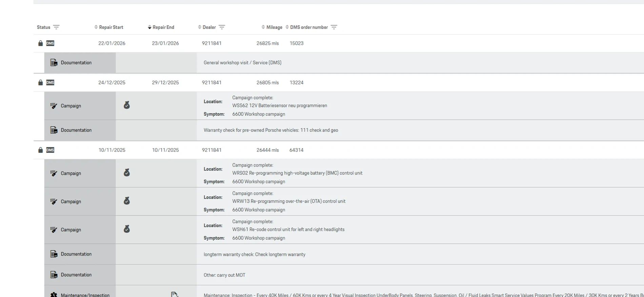Open the DMS order number filter icon
Viewport: 644px width, 297px height.
click(x=334, y=27)
